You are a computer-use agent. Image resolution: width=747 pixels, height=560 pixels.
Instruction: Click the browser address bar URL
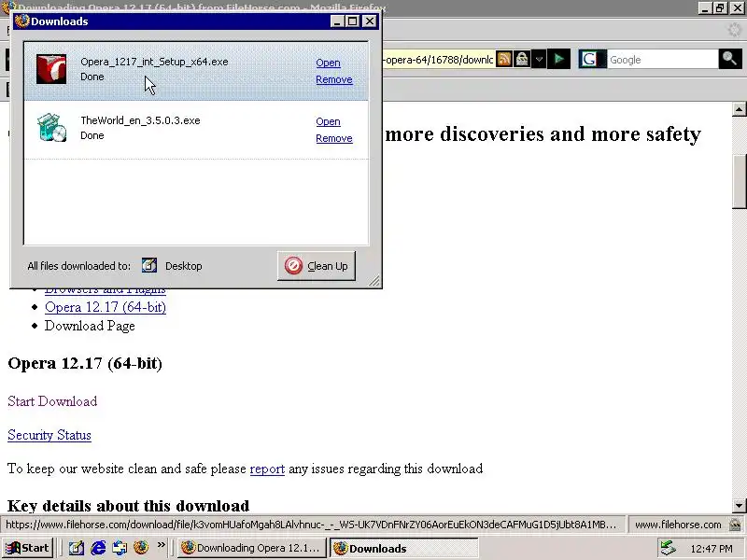(439, 60)
